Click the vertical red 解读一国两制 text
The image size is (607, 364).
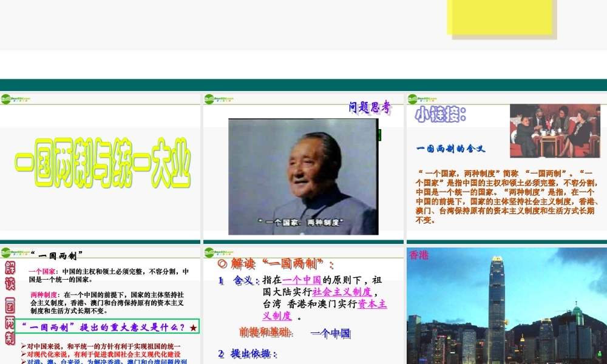pos(10,303)
